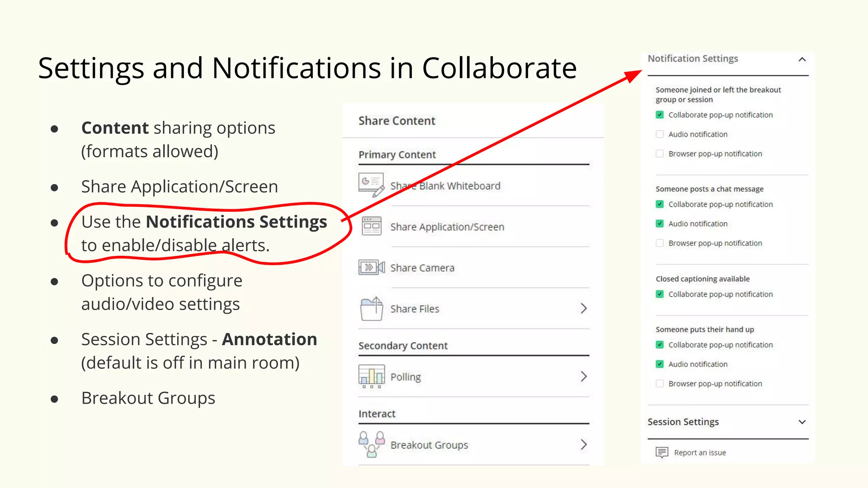Screen dimensions: 868x488
Task: Enable Audio notification under Someone joined or left
Action: (659, 134)
